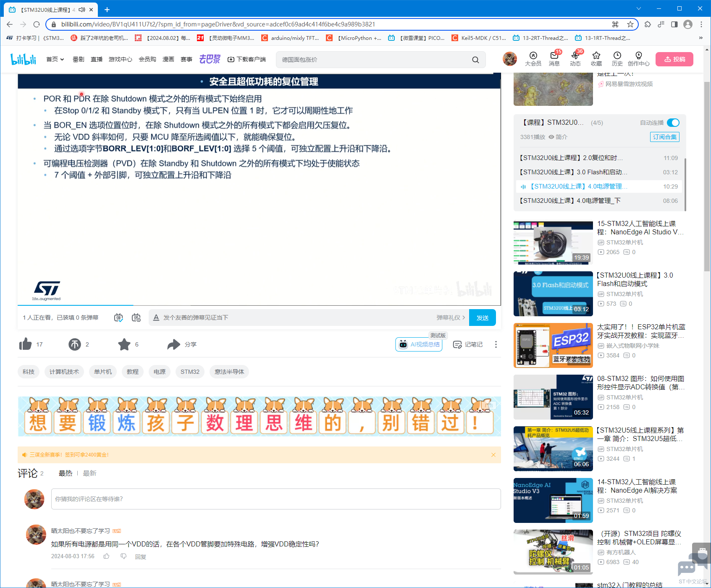Viewport: 711px width, 588px height.
Task: Toggle danmaku display switch
Action: coord(119,318)
